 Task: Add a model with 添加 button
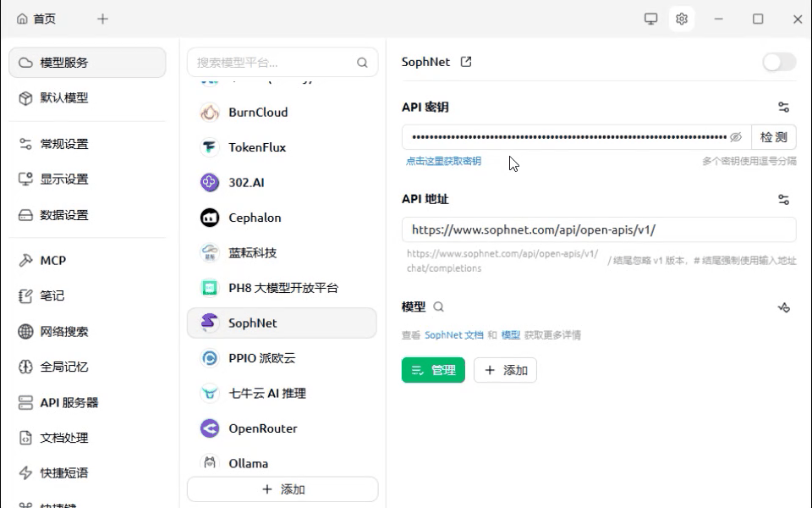[x=505, y=370]
